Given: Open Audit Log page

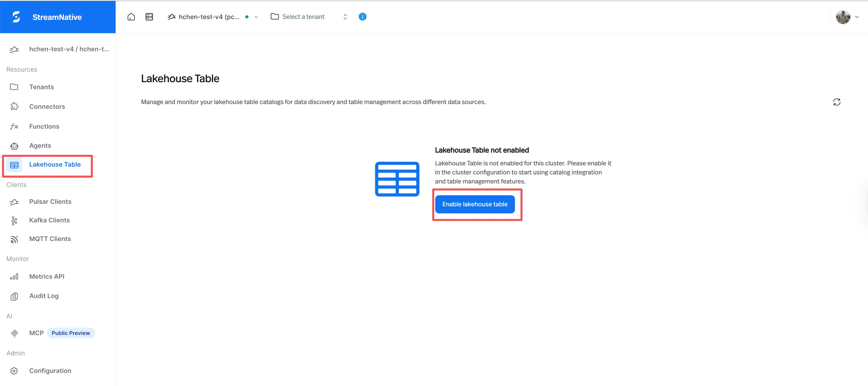Looking at the screenshot, I should click(x=44, y=296).
